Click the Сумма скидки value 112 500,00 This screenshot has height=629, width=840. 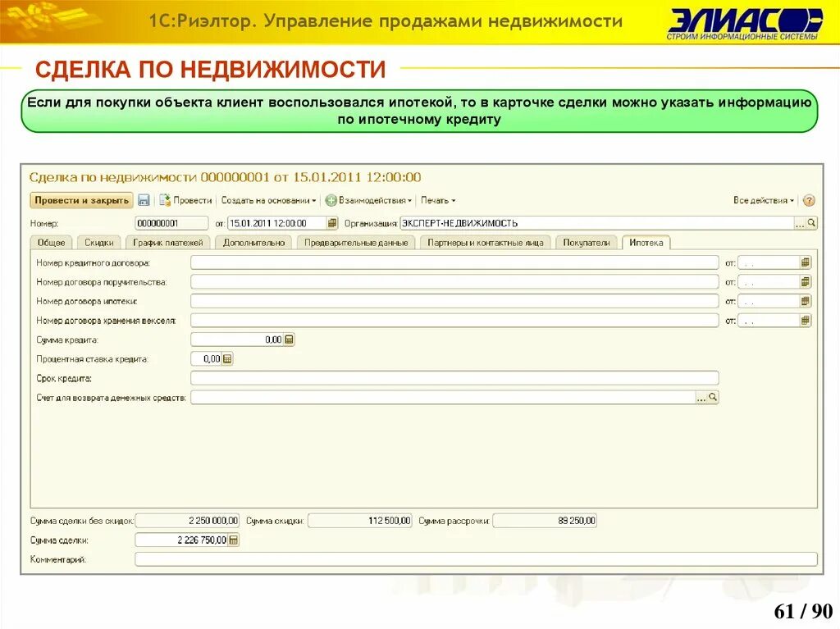[x=360, y=520]
